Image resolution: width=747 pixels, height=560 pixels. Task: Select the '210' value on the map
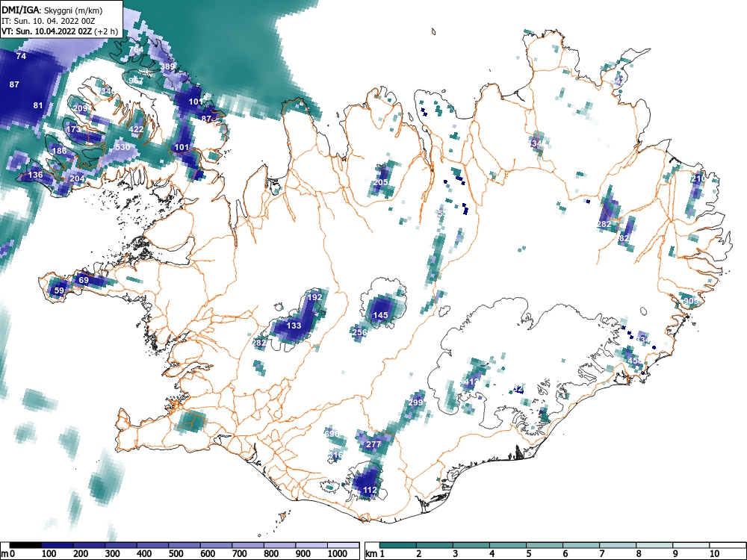pos(698,179)
